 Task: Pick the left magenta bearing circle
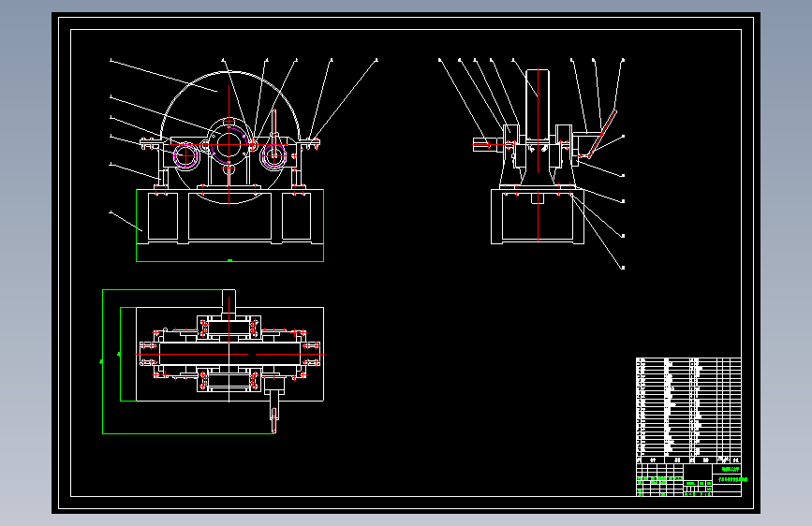185,154
